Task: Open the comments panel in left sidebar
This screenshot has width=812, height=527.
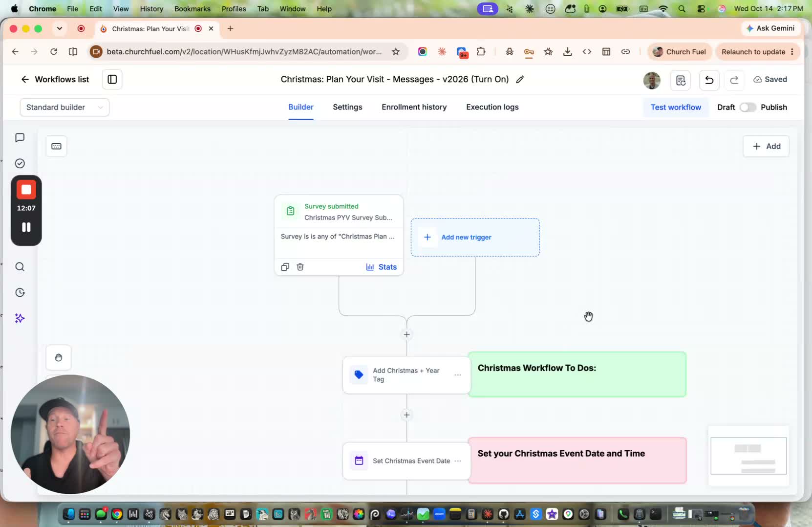Action: [x=20, y=138]
